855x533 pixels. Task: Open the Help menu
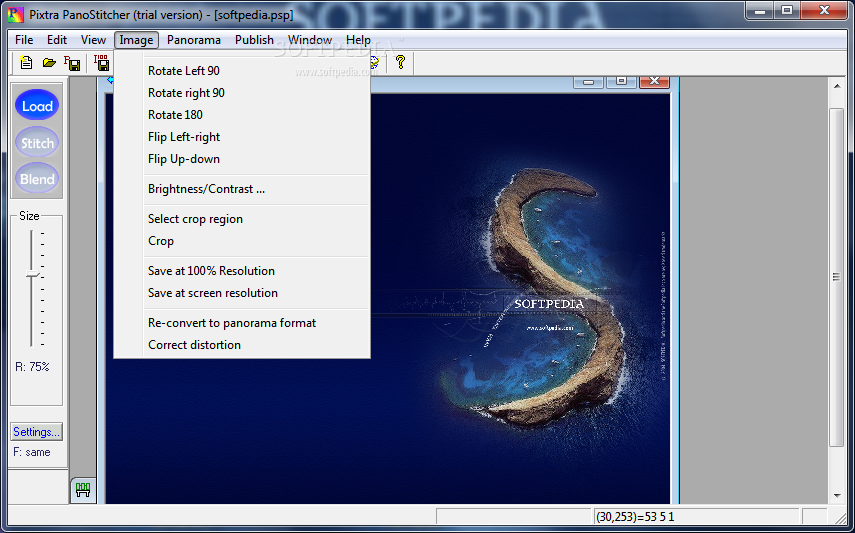coord(358,40)
